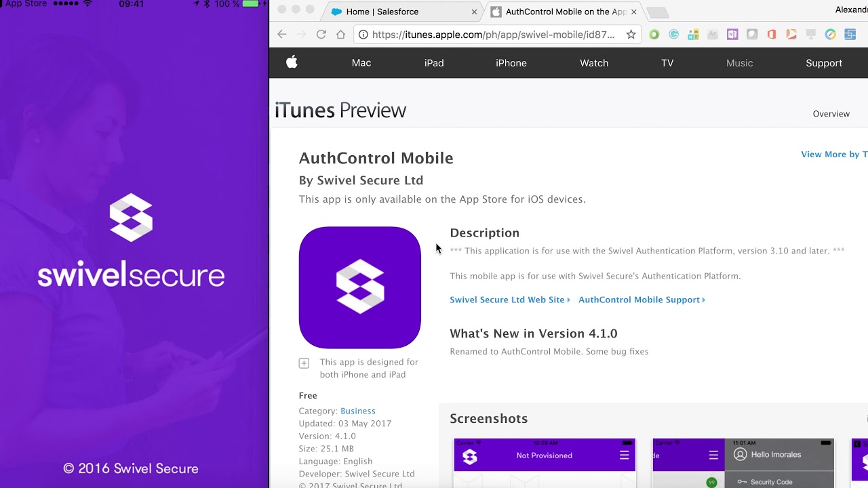Select the AuthControl Mobile browser tab
This screenshot has width=868, height=488.
click(564, 12)
